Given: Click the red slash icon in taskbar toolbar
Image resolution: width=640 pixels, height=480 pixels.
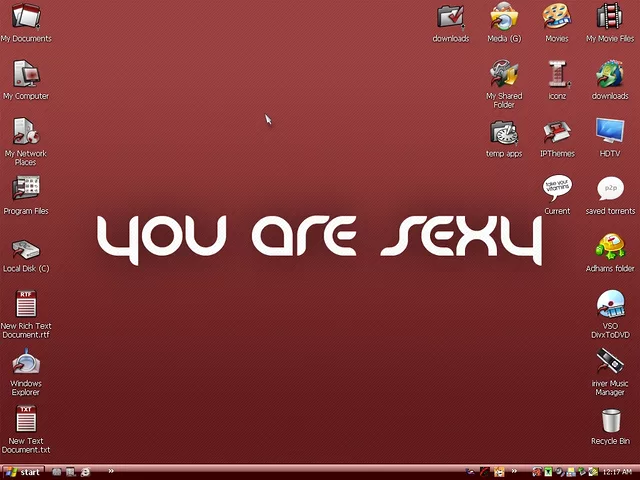Looking at the screenshot, I should (x=484, y=472).
